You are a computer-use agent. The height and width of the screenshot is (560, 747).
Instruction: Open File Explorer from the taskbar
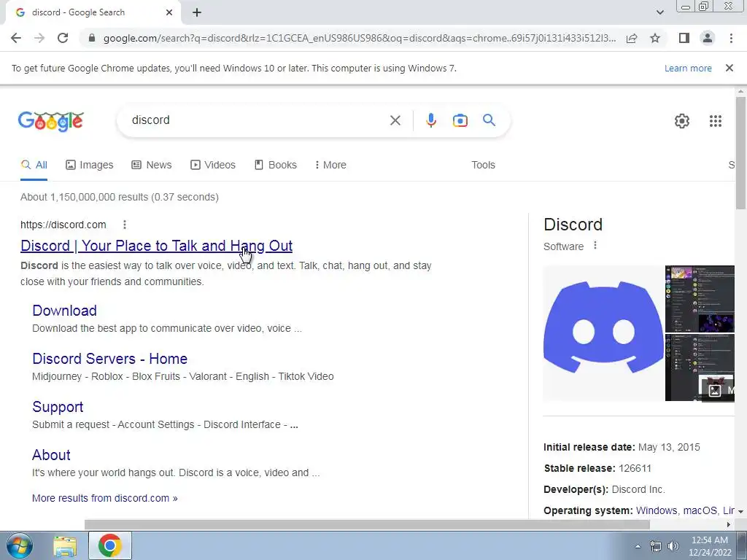click(65, 546)
